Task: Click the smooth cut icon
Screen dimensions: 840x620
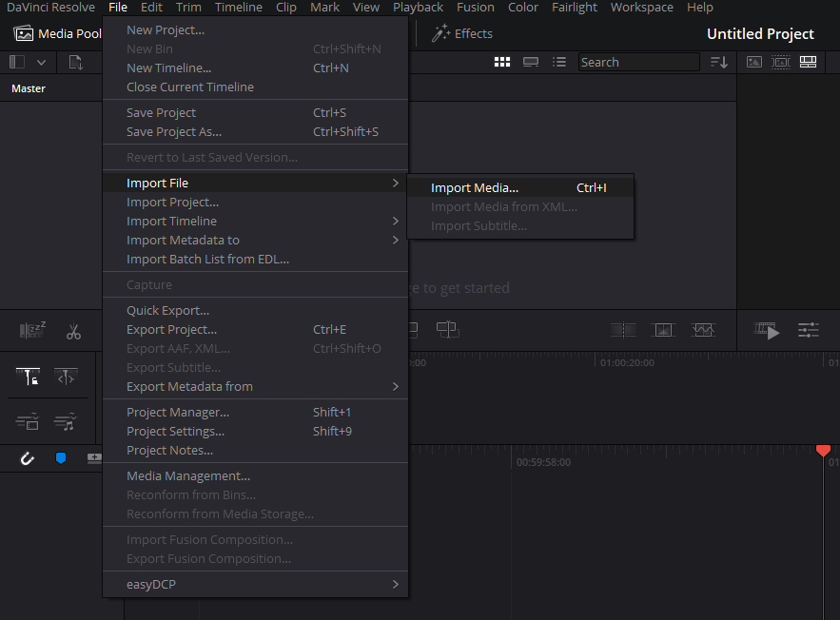Action: 703,330
